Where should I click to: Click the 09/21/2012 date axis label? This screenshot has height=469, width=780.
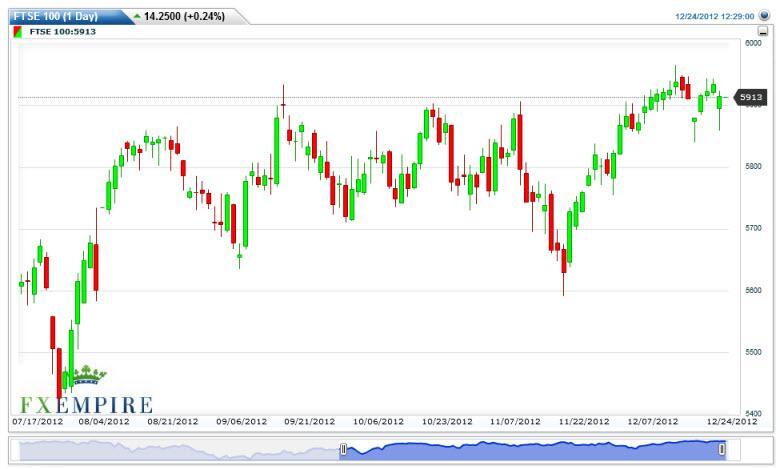(x=309, y=421)
